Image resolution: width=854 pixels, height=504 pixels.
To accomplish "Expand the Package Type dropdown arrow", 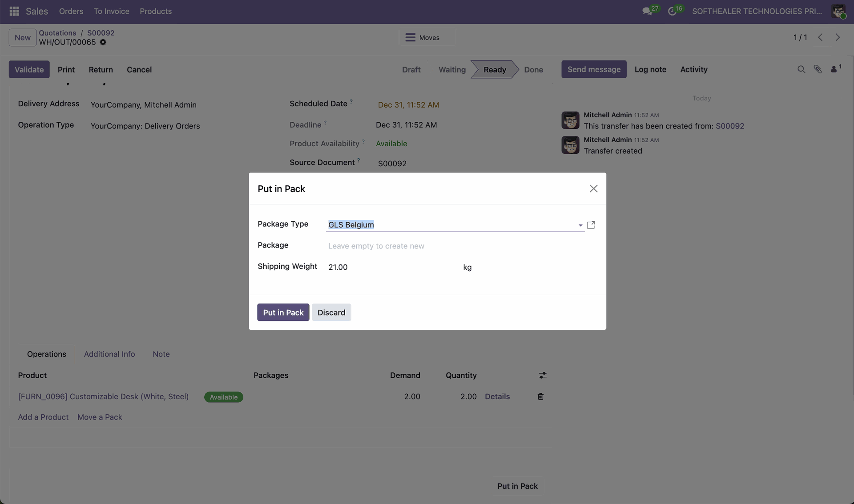I will pos(580,225).
